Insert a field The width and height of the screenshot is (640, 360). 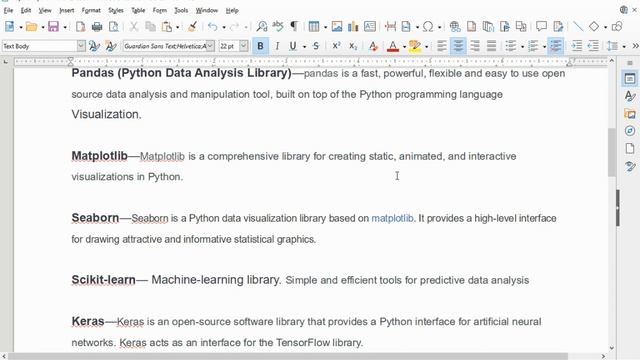tap(406, 27)
